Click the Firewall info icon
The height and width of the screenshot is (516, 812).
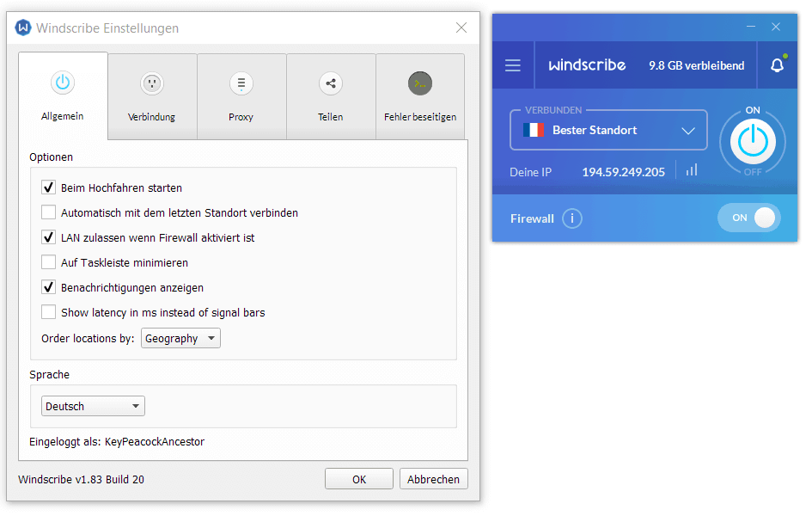(x=571, y=218)
